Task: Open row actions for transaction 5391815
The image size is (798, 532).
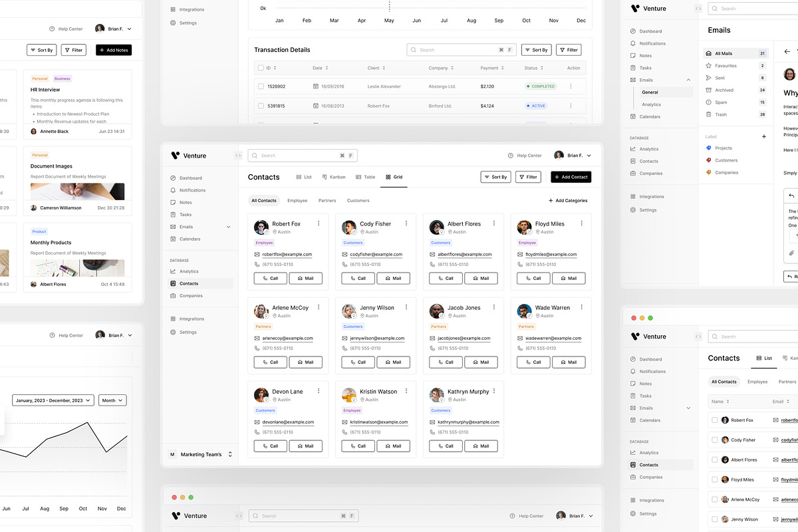Action: click(x=571, y=106)
